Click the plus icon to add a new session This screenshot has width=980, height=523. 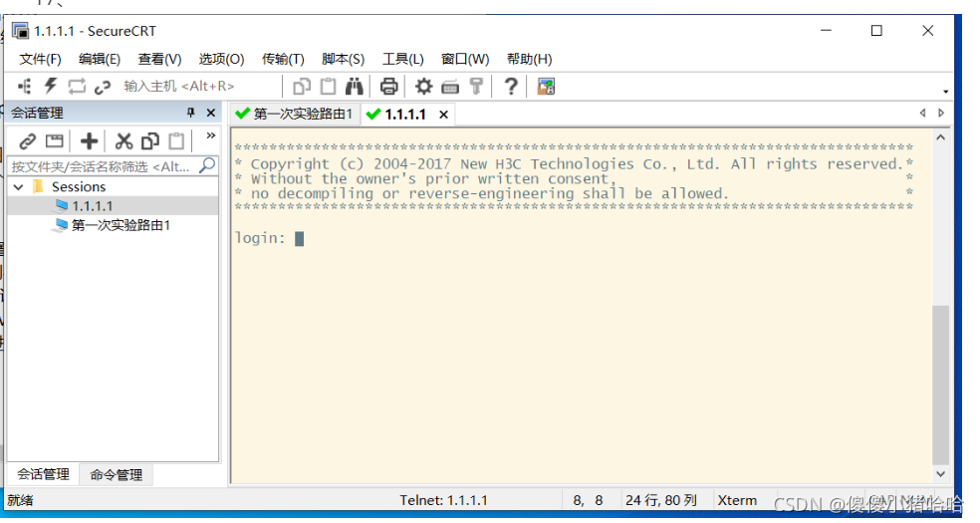click(89, 141)
